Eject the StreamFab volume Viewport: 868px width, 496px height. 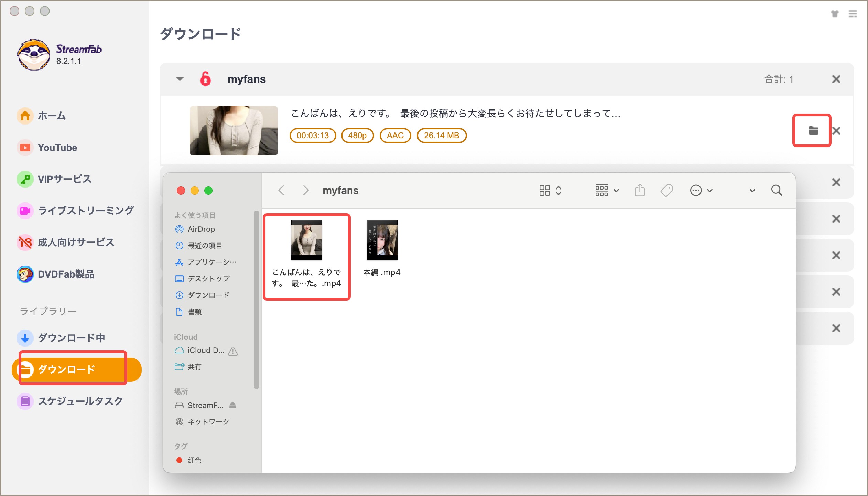coord(233,405)
